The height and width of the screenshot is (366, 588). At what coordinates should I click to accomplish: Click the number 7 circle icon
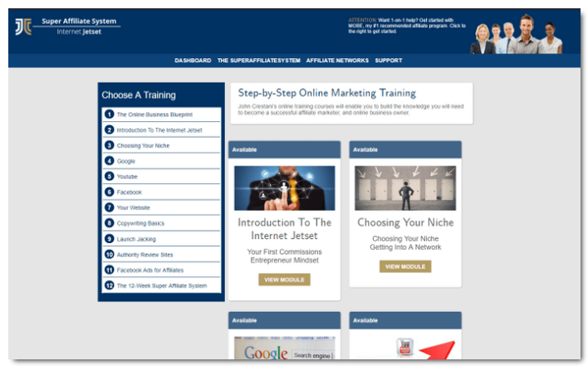click(x=109, y=207)
